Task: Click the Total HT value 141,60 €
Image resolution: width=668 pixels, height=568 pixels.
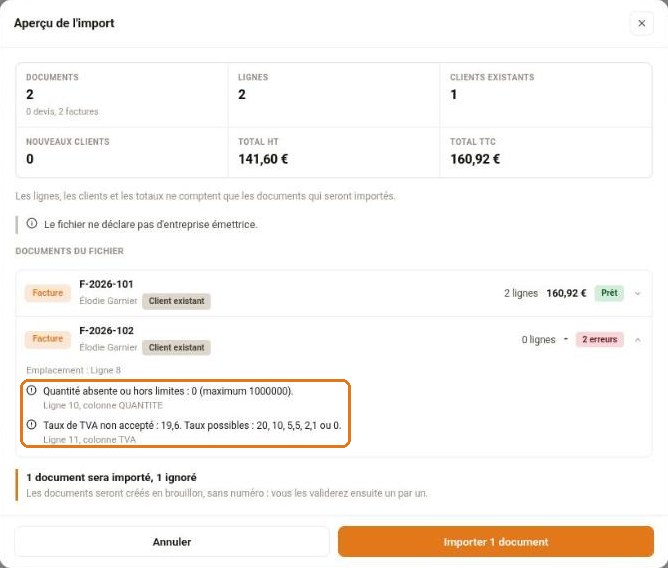Action: [263, 159]
